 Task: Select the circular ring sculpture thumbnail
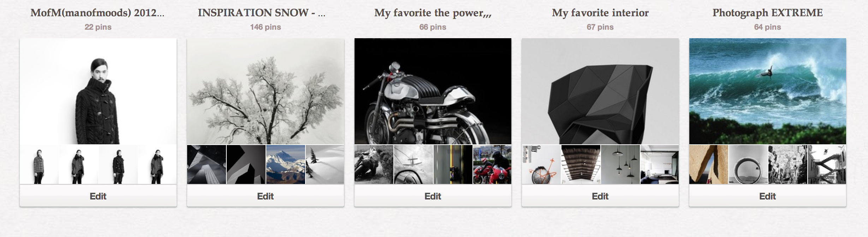click(748, 164)
